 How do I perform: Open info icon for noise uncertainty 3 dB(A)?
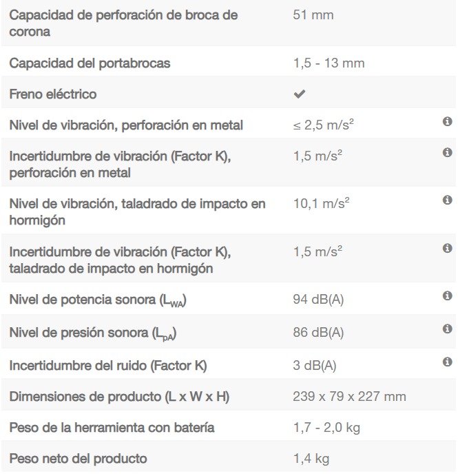(447, 362)
